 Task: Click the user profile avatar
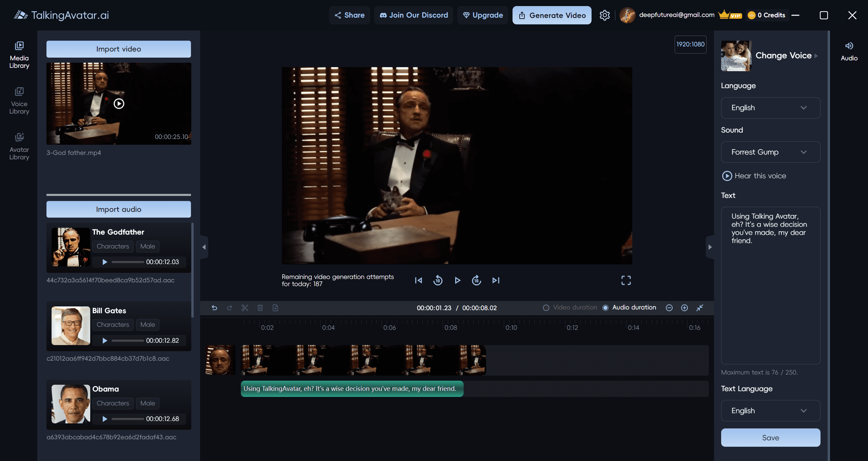(x=627, y=15)
